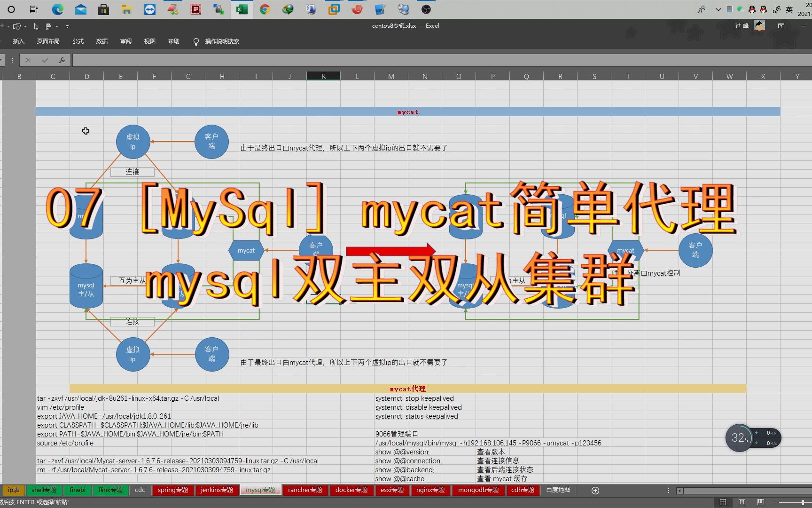Open the quick access toolbar customize dropdown

[67, 27]
